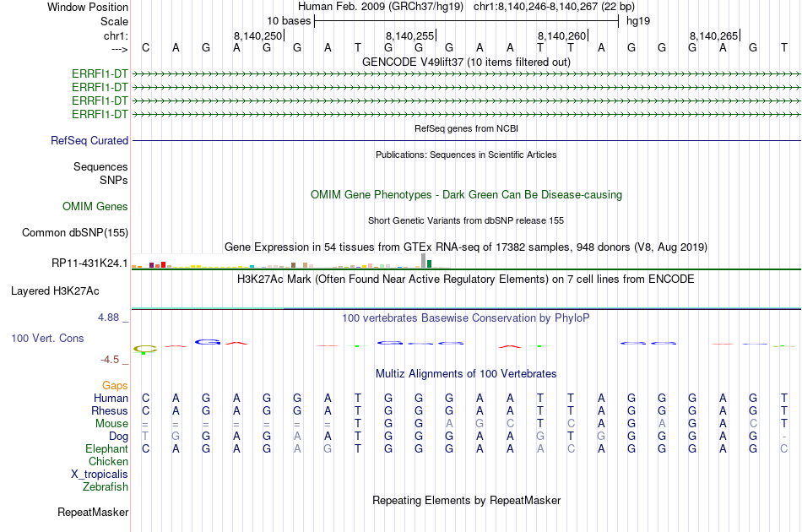Click the SNPs track label
The image size is (802, 532).
point(114,180)
